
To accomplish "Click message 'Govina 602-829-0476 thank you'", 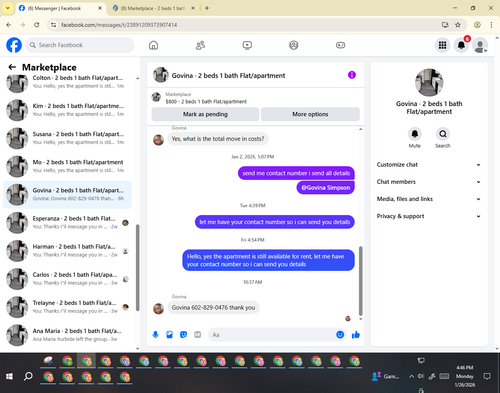I will pos(213,307).
